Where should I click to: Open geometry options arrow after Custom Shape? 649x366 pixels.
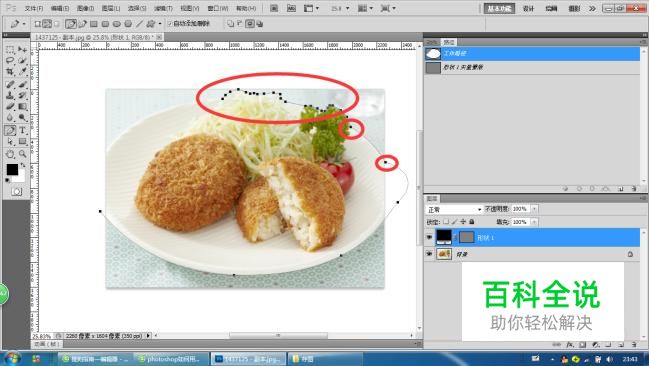(x=160, y=24)
